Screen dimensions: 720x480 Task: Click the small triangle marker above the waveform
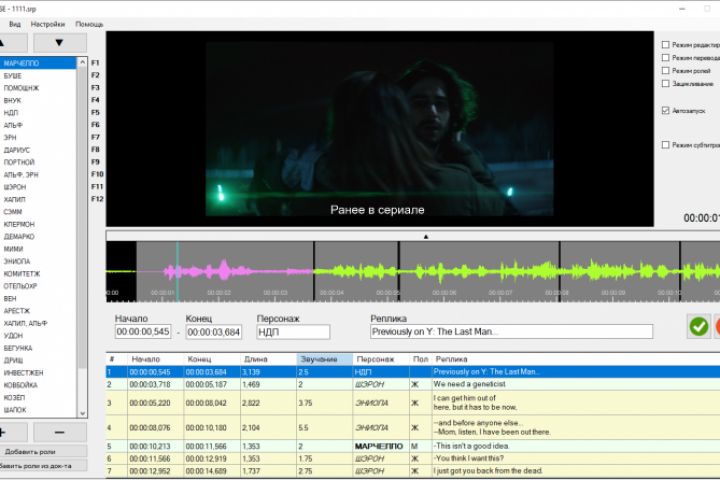pos(425,237)
